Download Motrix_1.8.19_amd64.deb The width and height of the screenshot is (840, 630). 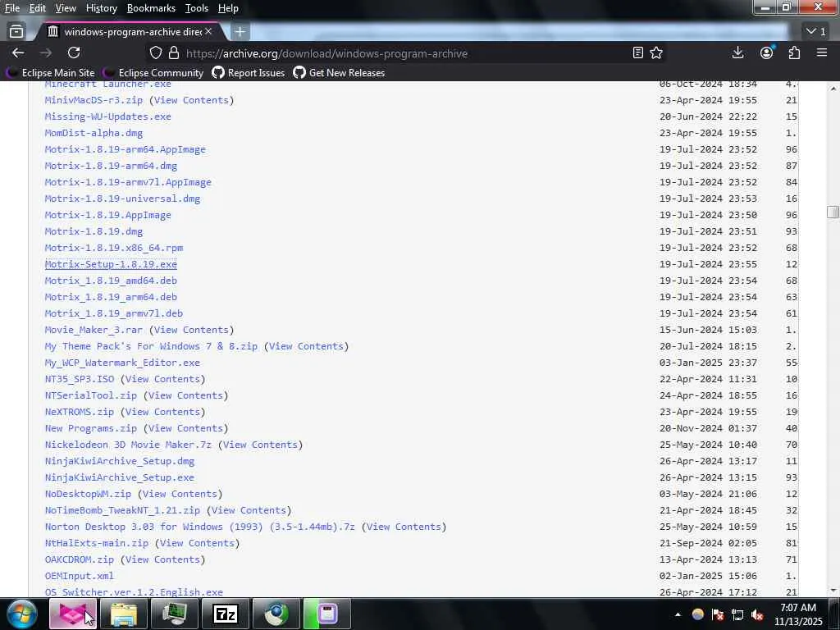pyautogui.click(x=111, y=281)
